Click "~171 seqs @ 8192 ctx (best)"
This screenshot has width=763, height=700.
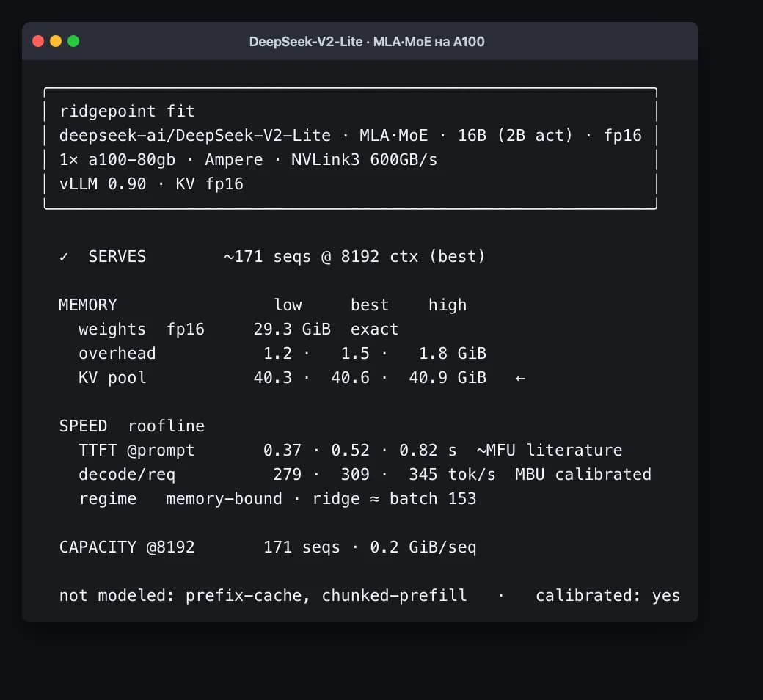click(x=355, y=257)
